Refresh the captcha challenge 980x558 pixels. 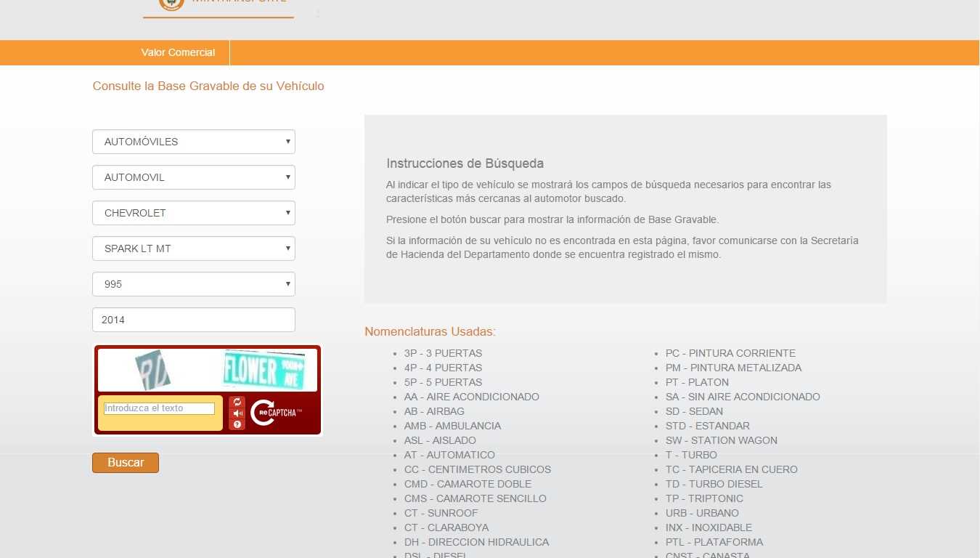pyautogui.click(x=237, y=402)
